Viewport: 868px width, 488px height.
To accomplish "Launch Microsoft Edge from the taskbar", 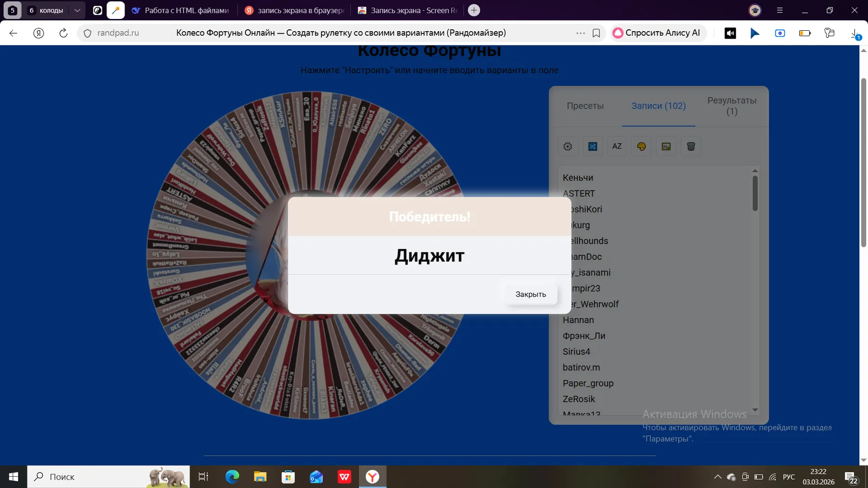I will [x=232, y=477].
